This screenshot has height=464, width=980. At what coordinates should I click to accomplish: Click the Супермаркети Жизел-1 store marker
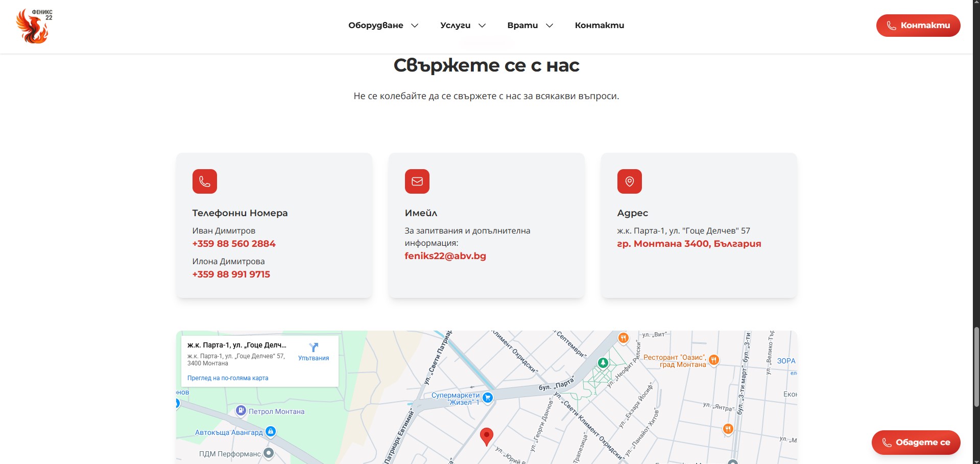488,398
